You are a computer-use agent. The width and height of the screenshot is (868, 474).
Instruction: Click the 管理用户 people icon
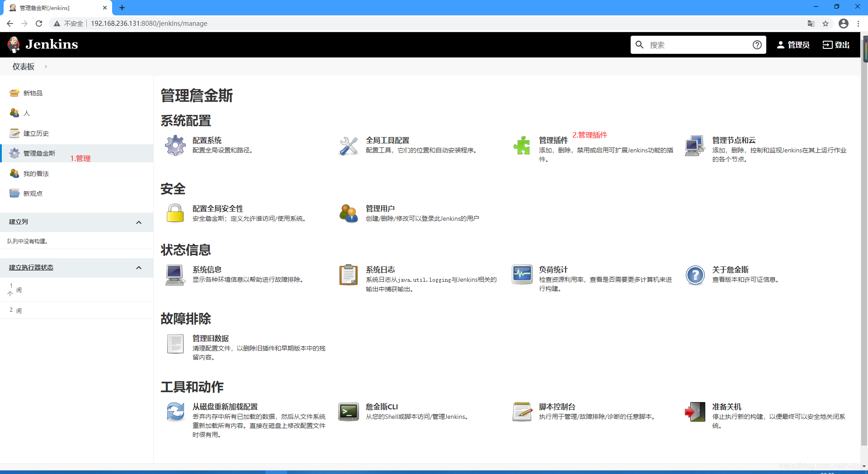(x=348, y=213)
